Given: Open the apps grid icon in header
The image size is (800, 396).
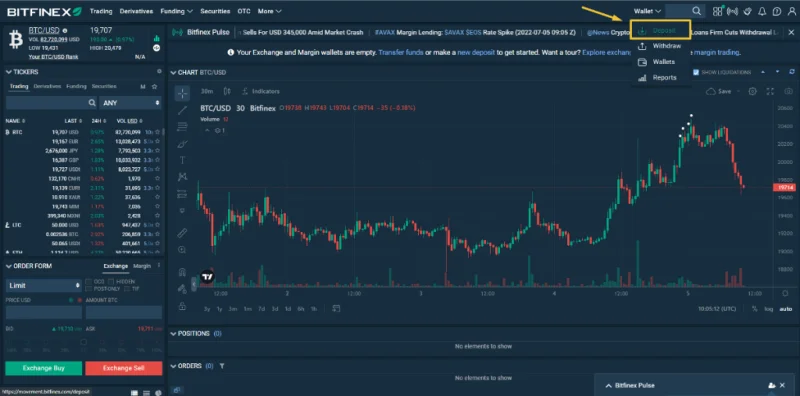Looking at the screenshot, I should point(718,11).
